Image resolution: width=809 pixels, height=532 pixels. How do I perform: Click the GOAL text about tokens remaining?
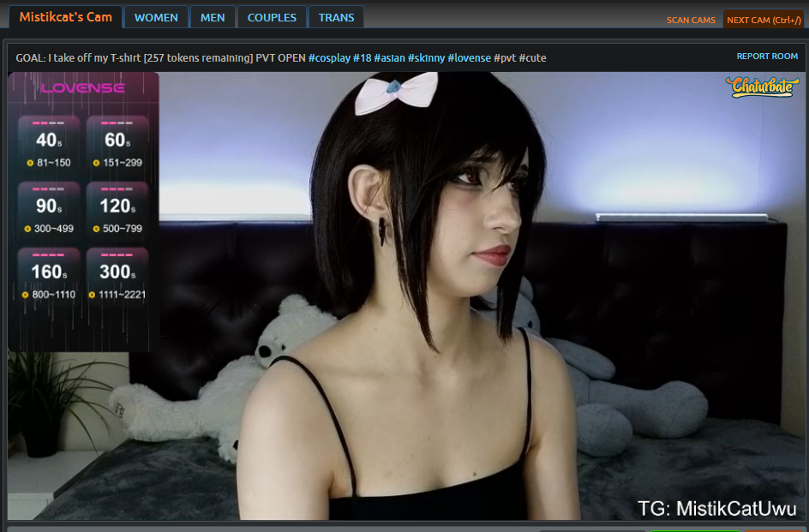coord(135,57)
